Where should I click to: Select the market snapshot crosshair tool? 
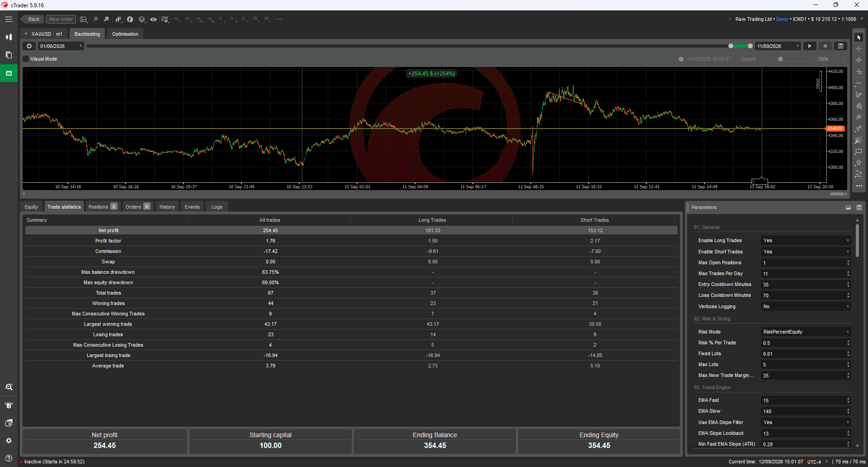859,60
